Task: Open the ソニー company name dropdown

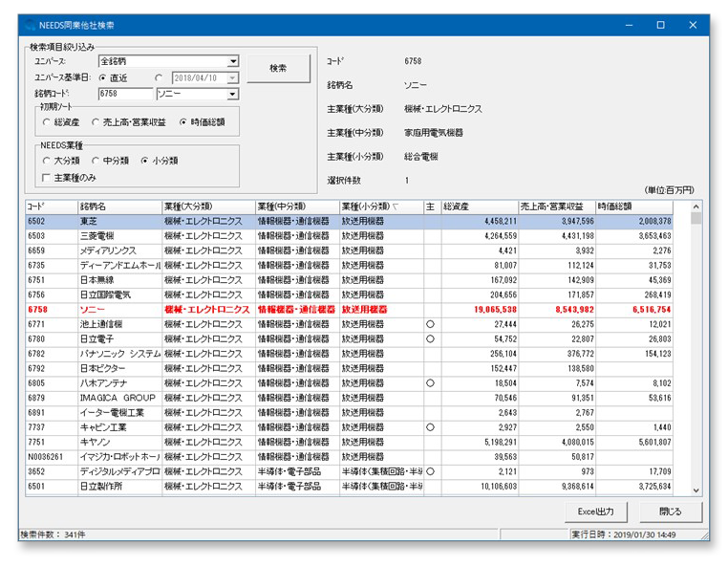Action: [x=233, y=95]
